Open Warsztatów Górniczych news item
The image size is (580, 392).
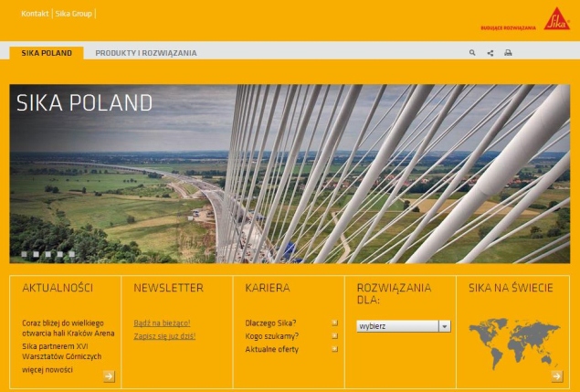pyautogui.click(x=62, y=351)
